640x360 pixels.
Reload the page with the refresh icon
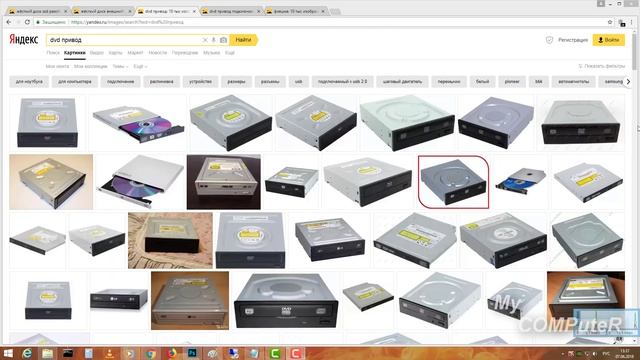tap(27, 22)
